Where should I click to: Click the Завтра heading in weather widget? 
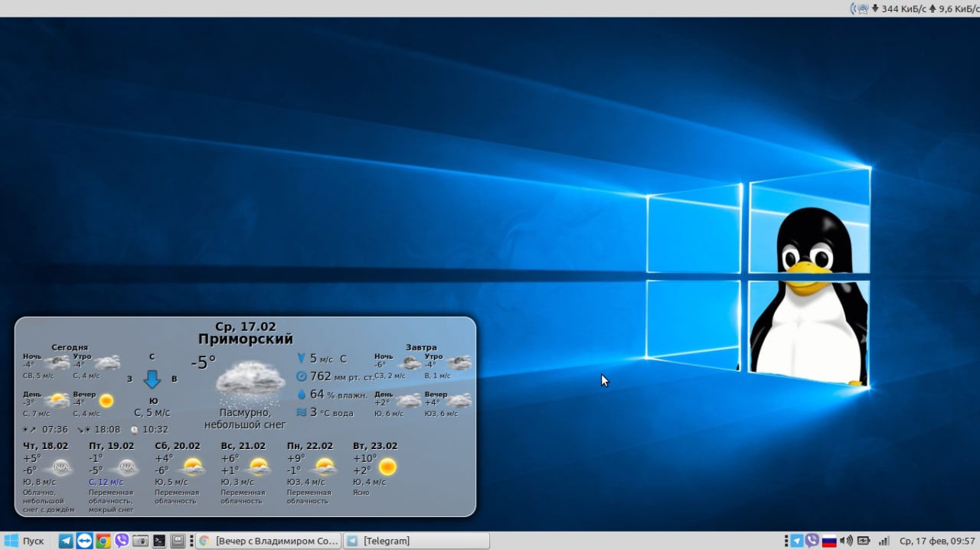421,347
